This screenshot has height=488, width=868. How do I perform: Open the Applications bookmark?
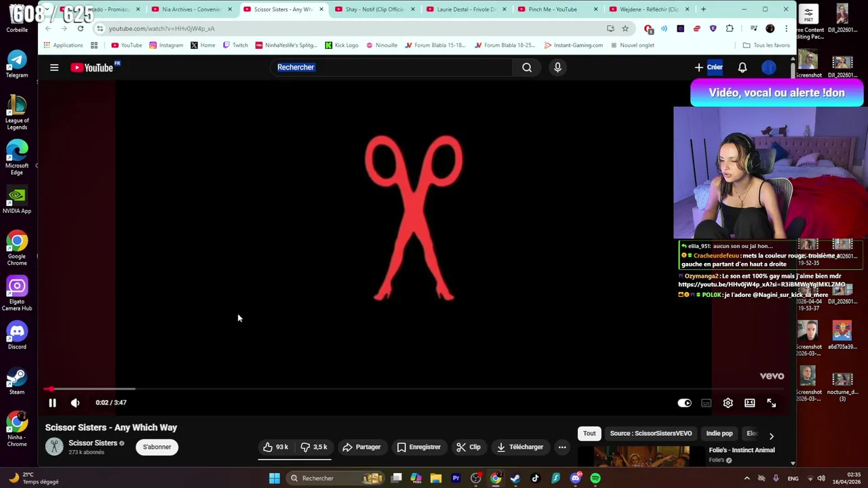63,45
